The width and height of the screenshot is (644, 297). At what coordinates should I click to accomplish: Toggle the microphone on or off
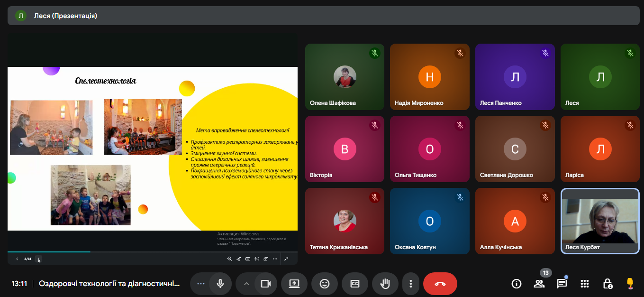point(220,284)
